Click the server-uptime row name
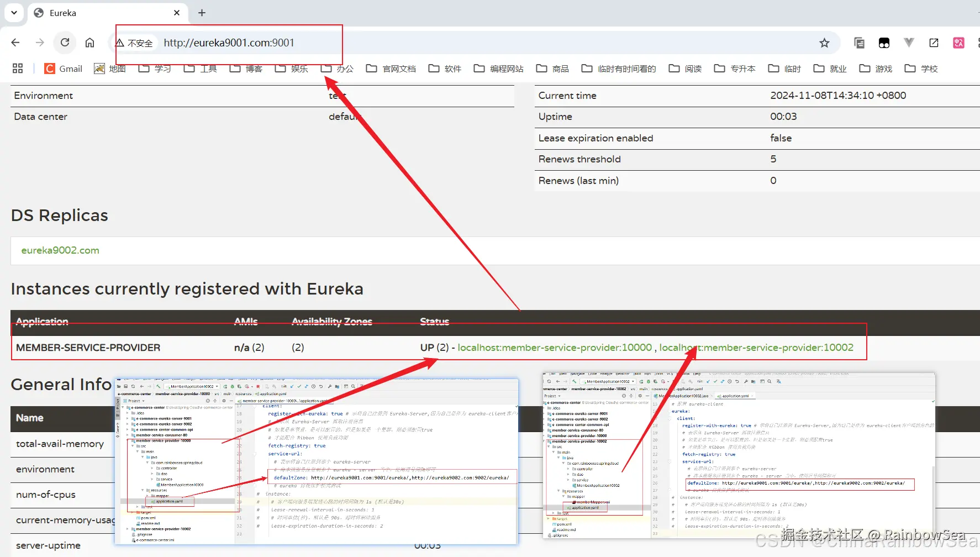980x557 pixels. 48,545
